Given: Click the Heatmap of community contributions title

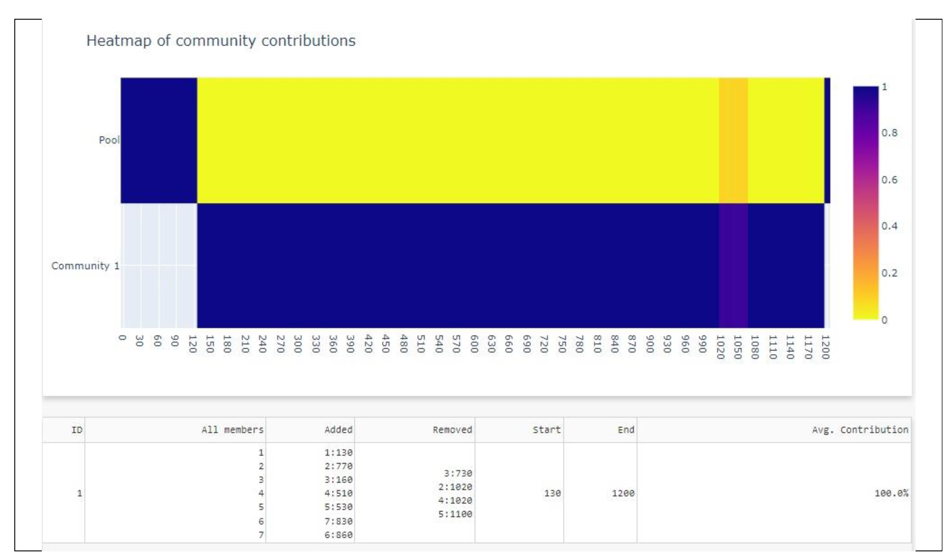Looking at the screenshot, I should (221, 41).
